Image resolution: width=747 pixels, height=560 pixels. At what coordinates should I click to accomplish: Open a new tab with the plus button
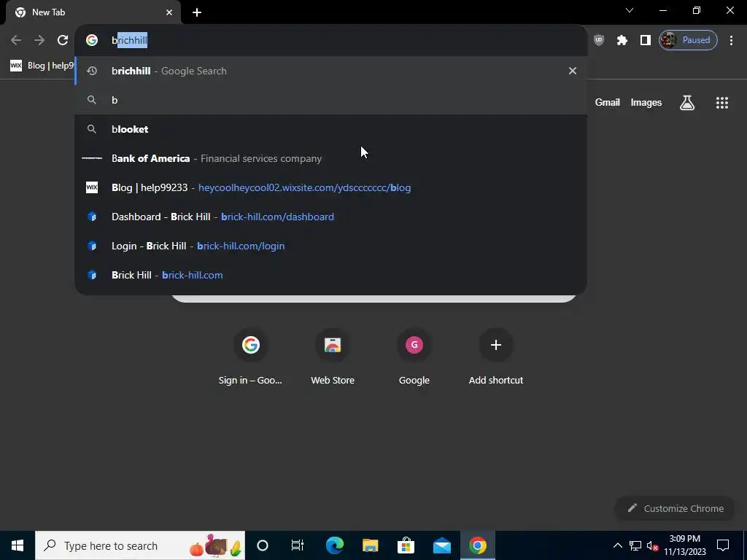tap(197, 12)
